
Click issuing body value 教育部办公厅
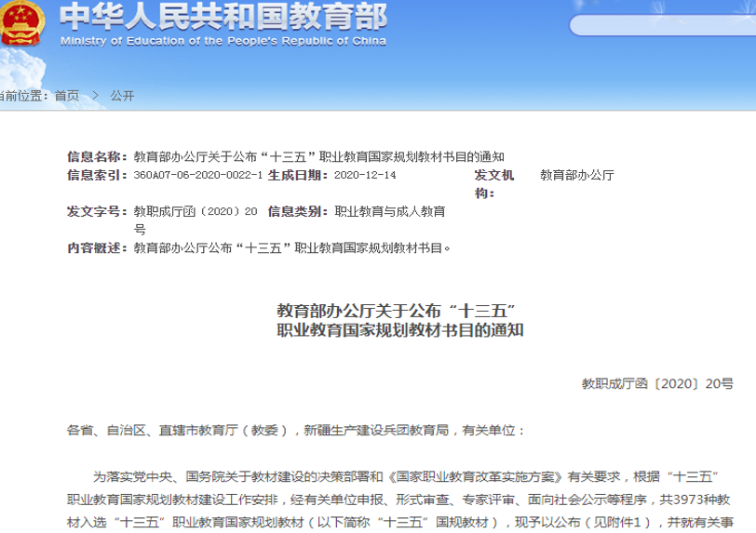(x=576, y=175)
